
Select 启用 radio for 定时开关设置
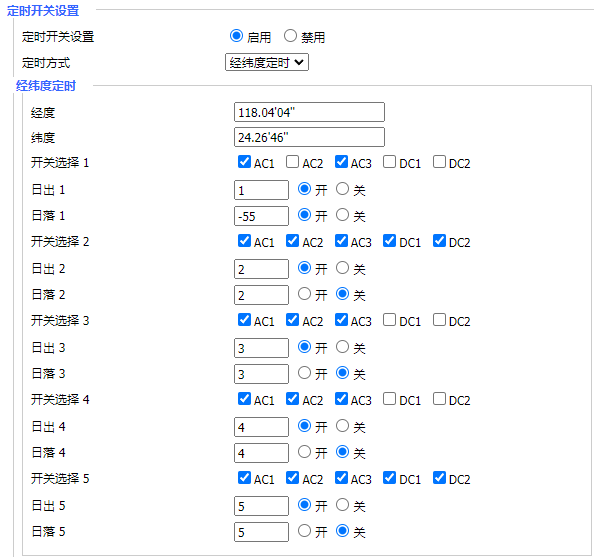pos(236,36)
